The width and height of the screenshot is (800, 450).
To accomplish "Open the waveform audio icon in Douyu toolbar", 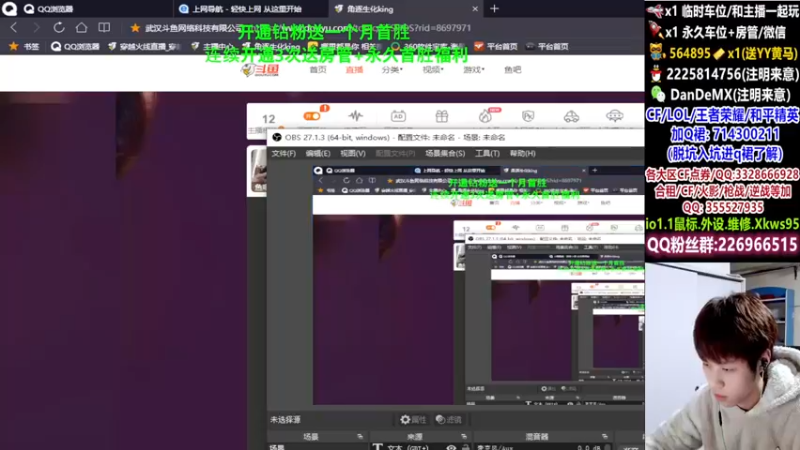I will 356,116.
